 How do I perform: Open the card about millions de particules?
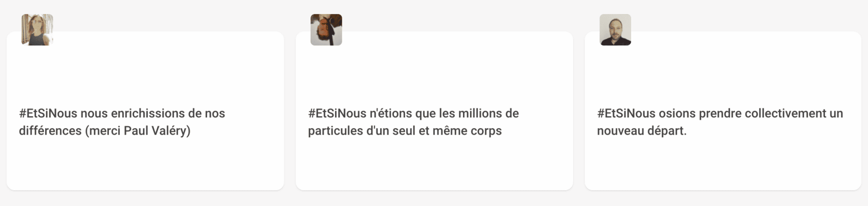point(434,111)
